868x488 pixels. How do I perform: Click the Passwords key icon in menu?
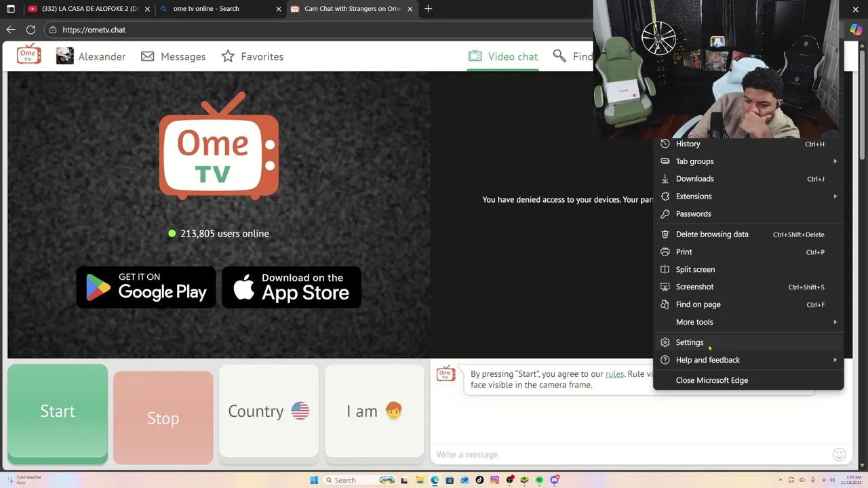tap(665, 214)
